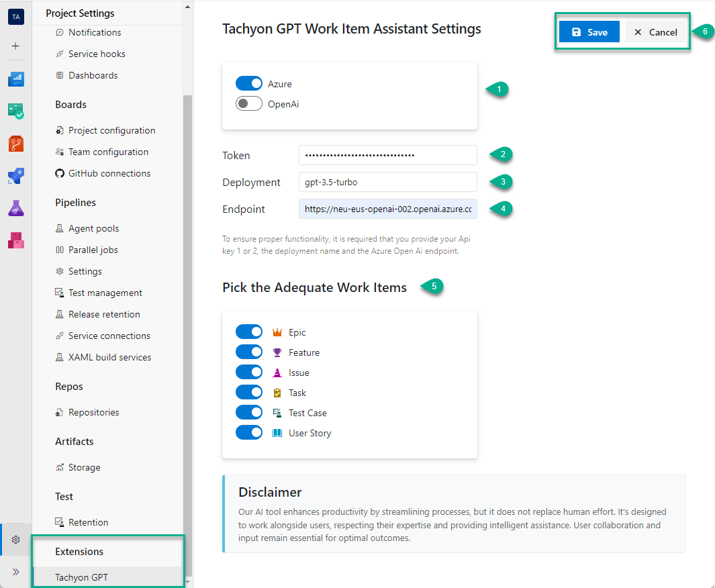Click the TA avatar at top left
Image resolution: width=715 pixels, height=588 pixels.
click(15, 16)
